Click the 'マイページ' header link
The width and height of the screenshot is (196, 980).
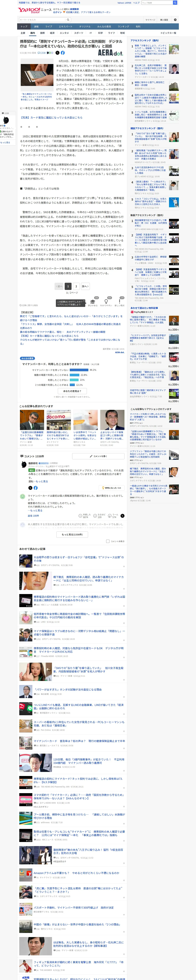(x=150, y=20)
